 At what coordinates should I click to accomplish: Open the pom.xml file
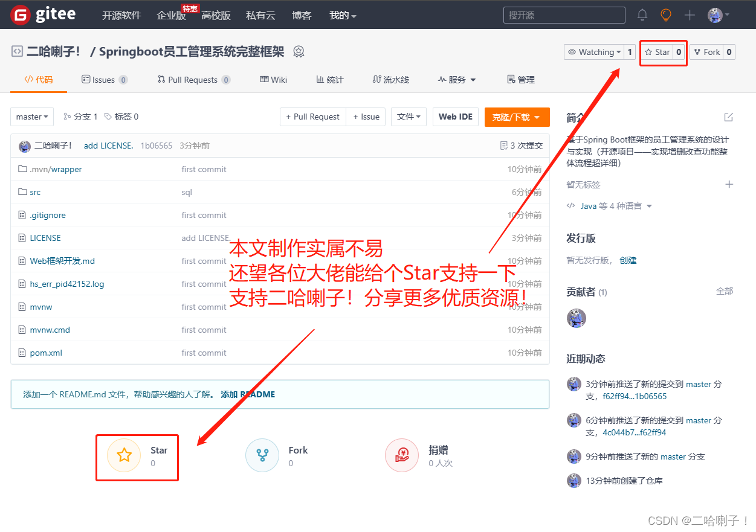tap(46, 353)
